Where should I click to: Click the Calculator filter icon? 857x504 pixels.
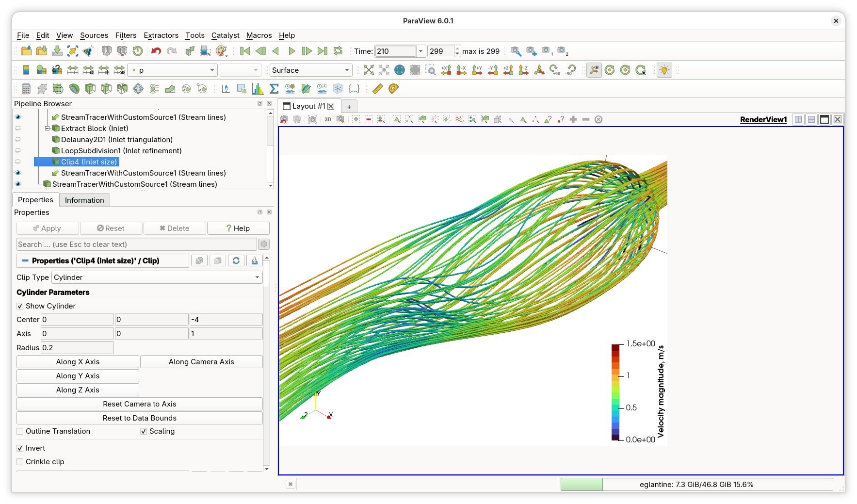pyautogui.click(x=26, y=89)
